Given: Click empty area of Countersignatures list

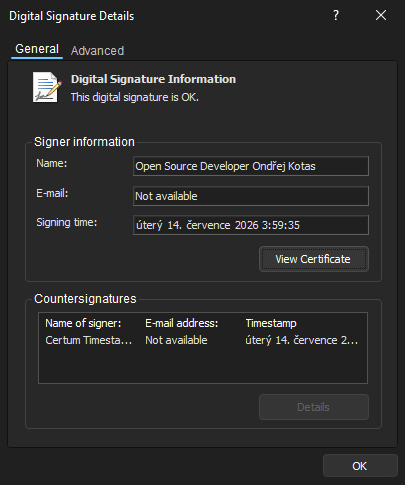Looking at the screenshot, I should (203, 366).
